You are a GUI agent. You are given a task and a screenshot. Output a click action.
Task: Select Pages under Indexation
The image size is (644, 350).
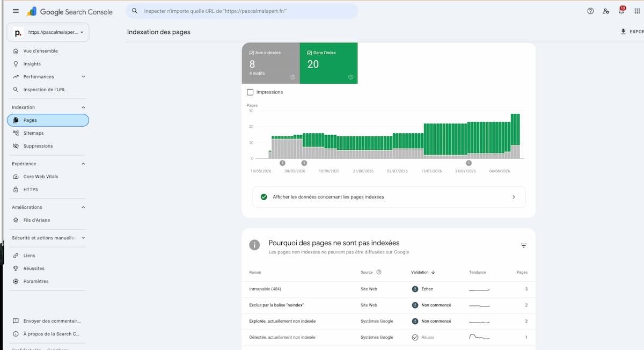(48, 120)
